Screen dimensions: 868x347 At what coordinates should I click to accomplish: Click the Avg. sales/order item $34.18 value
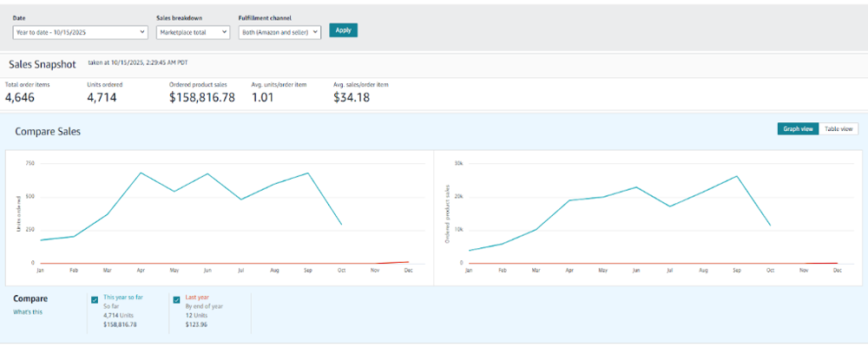[352, 98]
